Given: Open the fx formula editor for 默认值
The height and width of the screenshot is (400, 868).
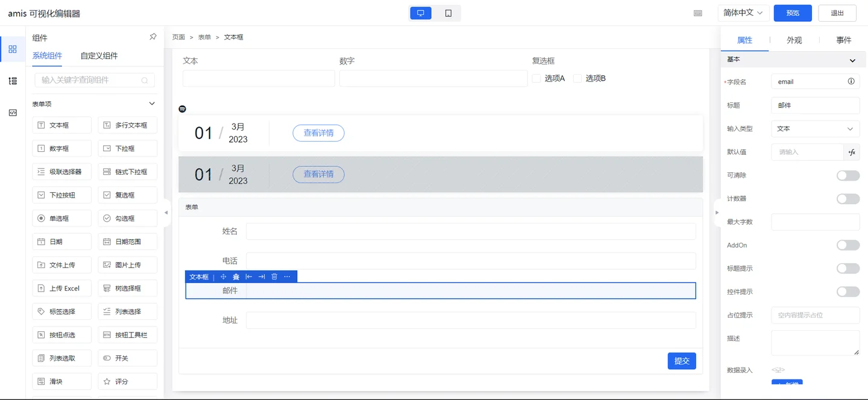Looking at the screenshot, I should point(852,152).
